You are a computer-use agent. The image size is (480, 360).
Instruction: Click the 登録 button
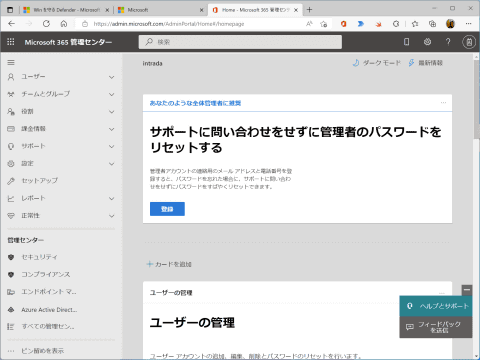tap(167, 209)
